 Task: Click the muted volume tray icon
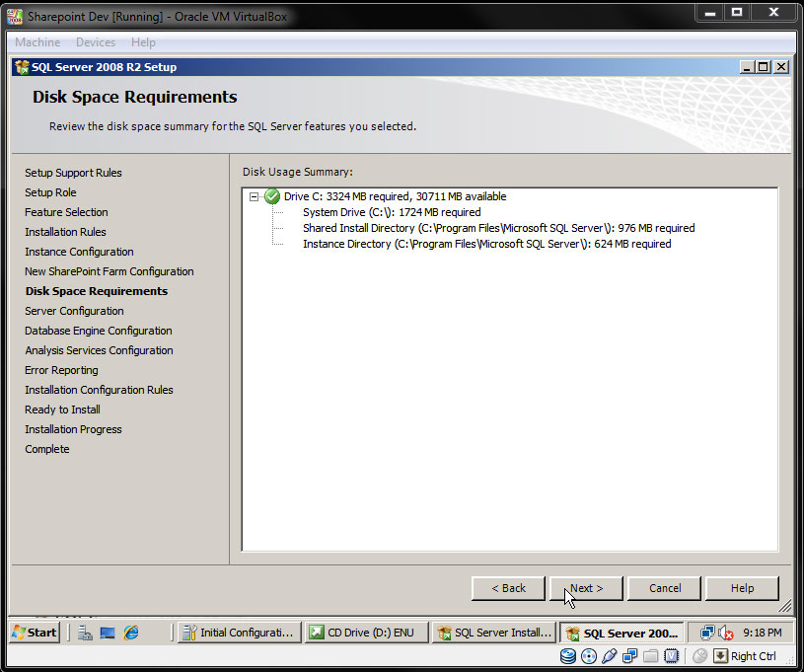point(725,633)
